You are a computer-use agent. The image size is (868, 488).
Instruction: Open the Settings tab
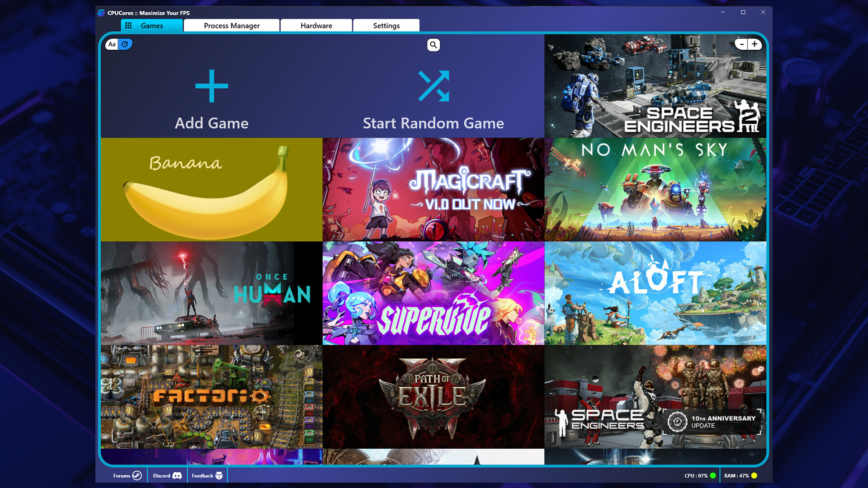pos(386,25)
